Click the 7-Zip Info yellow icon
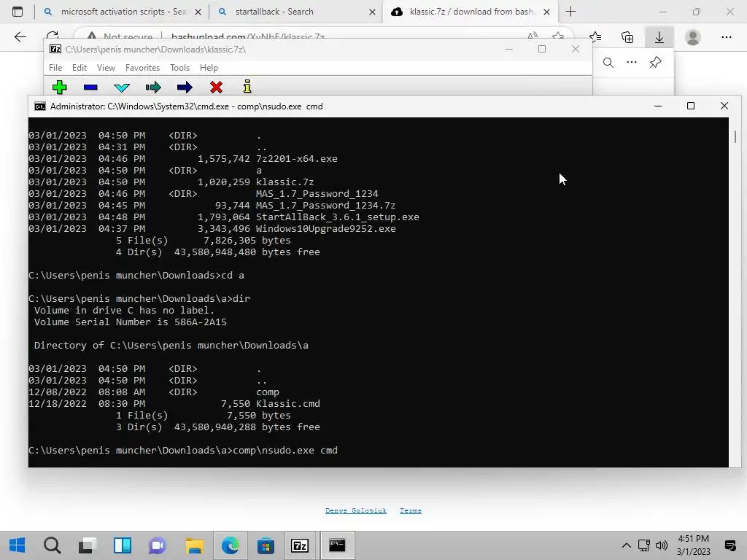747x560 pixels. tap(247, 87)
